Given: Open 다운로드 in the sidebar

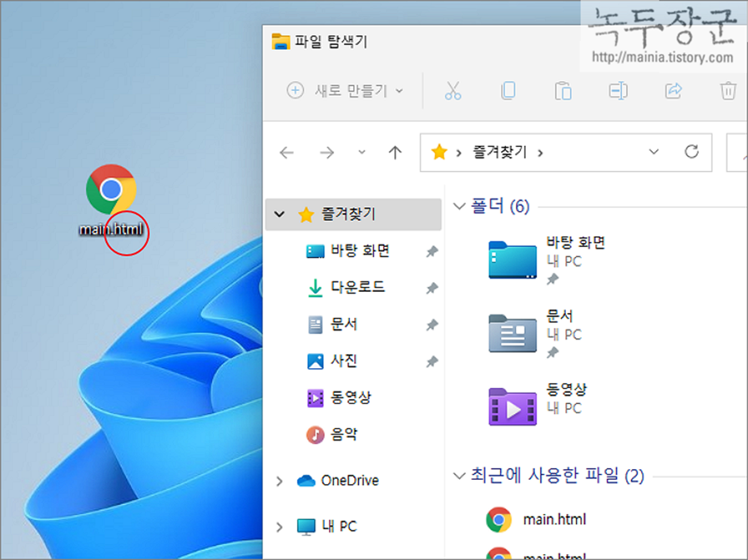Looking at the screenshot, I should click(x=358, y=287).
